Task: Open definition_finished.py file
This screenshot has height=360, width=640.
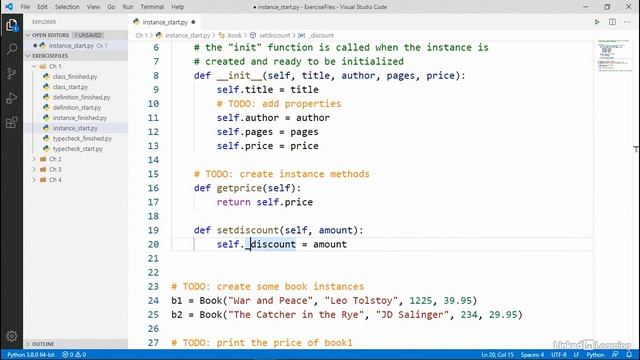Action: pyautogui.click(x=81, y=97)
